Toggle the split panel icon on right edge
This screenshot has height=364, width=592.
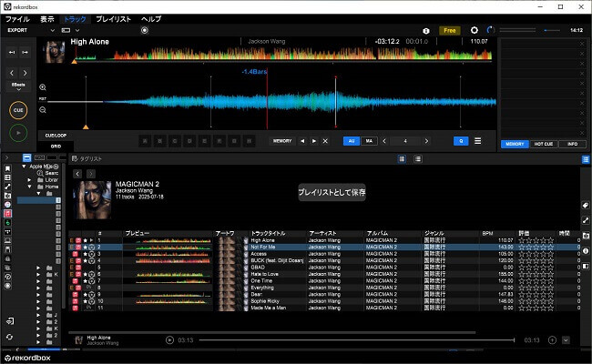pos(586,266)
